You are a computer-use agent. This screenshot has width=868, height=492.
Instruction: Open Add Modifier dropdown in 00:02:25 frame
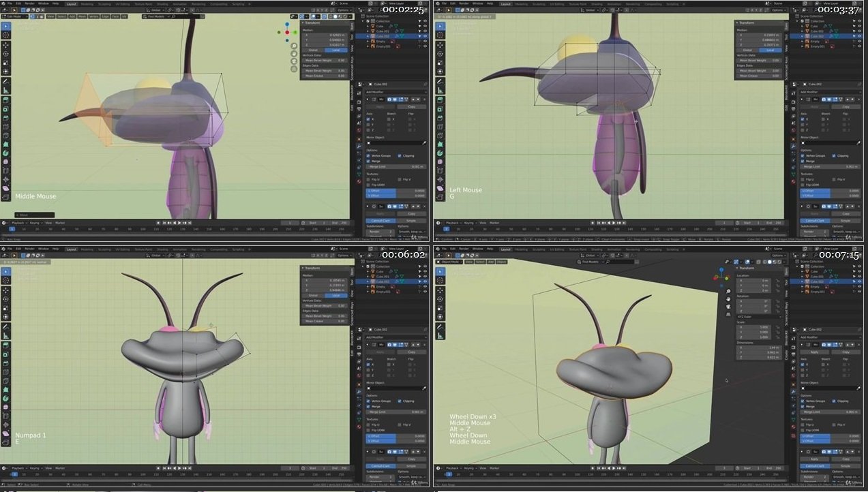tap(396, 92)
